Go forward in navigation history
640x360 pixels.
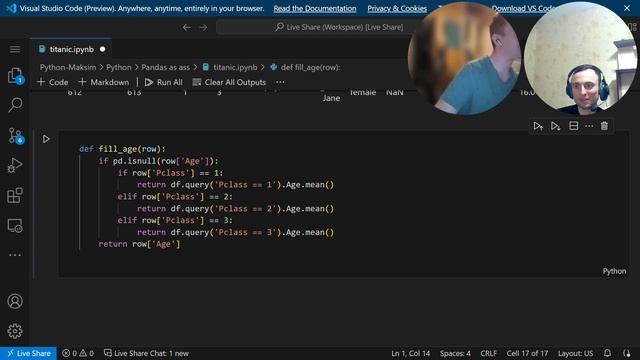point(203,27)
